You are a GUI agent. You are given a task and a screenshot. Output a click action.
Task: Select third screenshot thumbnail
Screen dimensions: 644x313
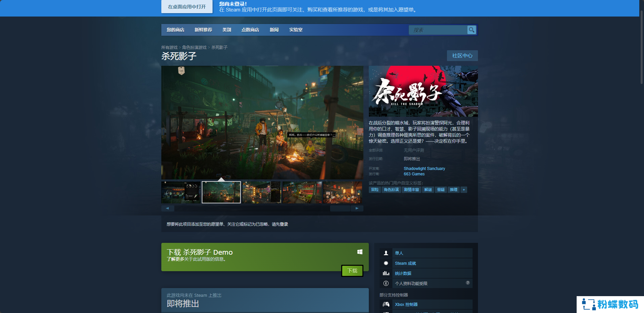[262, 192]
